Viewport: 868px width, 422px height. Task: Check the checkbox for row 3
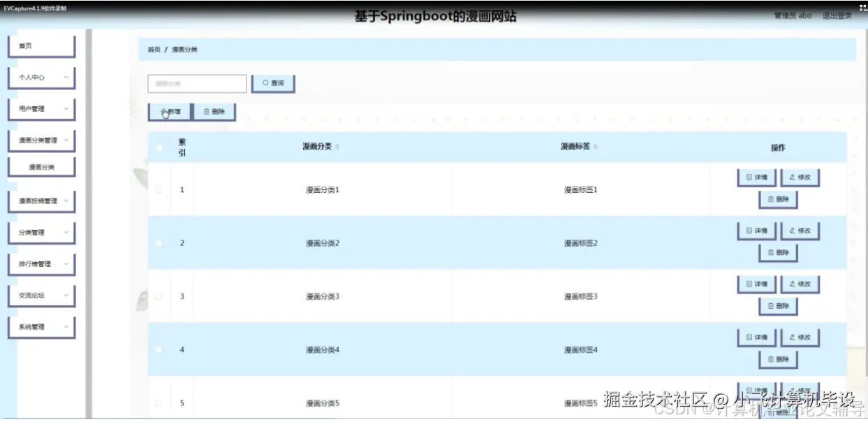(159, 296)
